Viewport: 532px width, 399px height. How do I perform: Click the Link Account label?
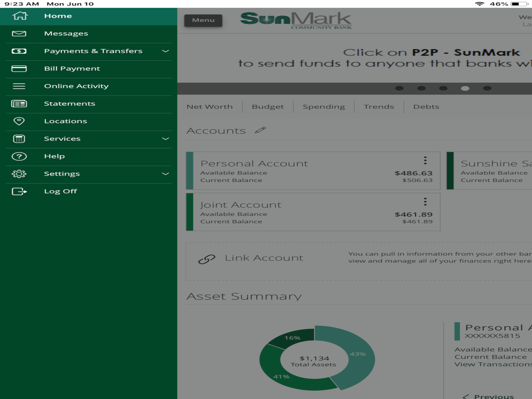(x=264, y=258)
